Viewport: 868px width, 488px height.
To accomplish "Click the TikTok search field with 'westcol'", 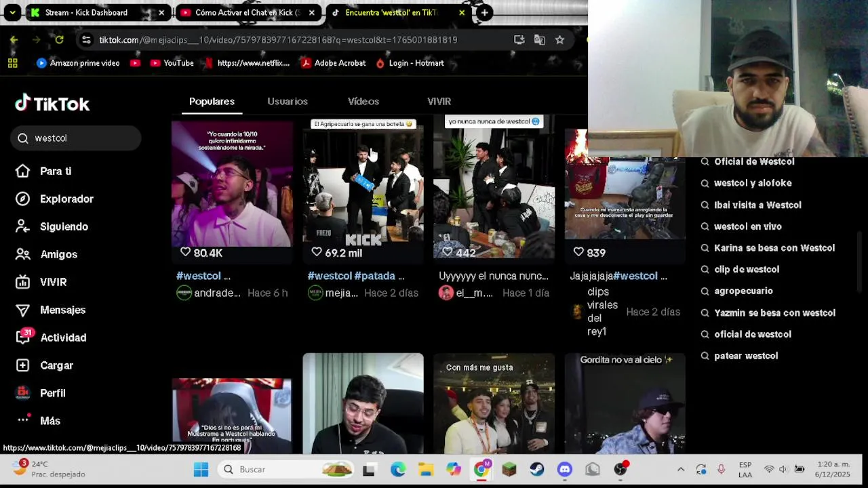I will tap(76, 138).
